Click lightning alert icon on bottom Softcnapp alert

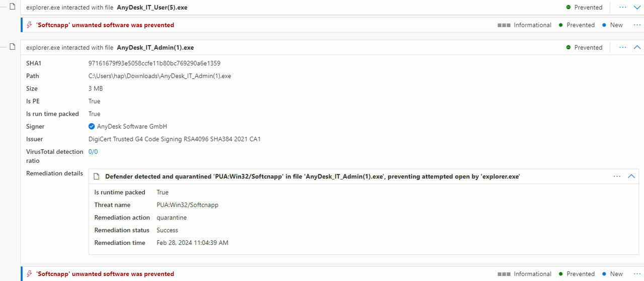click(x=30, y=274)
